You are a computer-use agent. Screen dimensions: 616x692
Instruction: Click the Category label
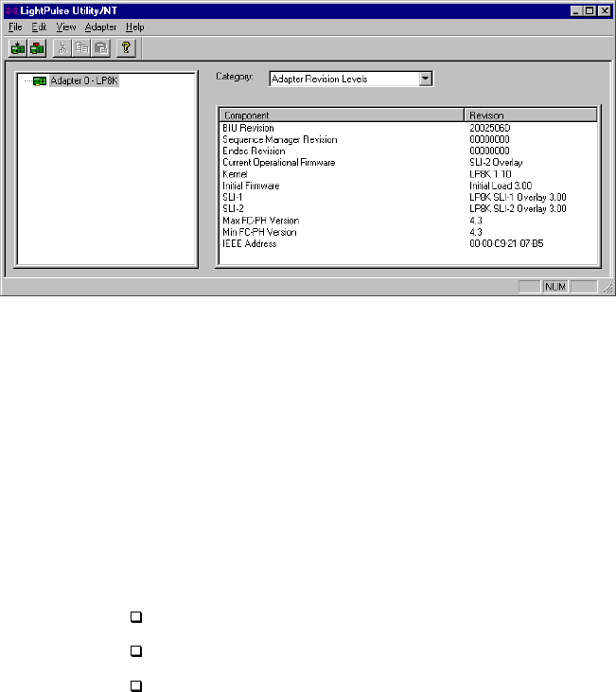click(x=235, y=77)
